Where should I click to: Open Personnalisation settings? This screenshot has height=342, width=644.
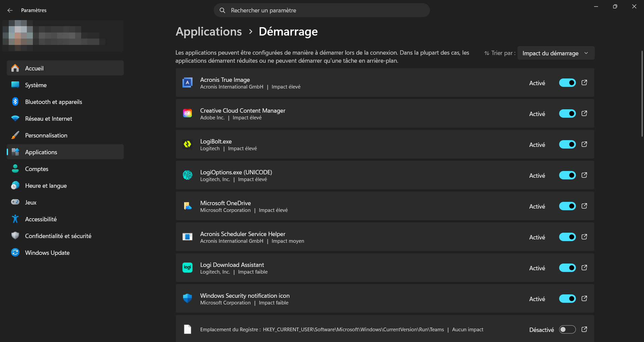[65, 135]
